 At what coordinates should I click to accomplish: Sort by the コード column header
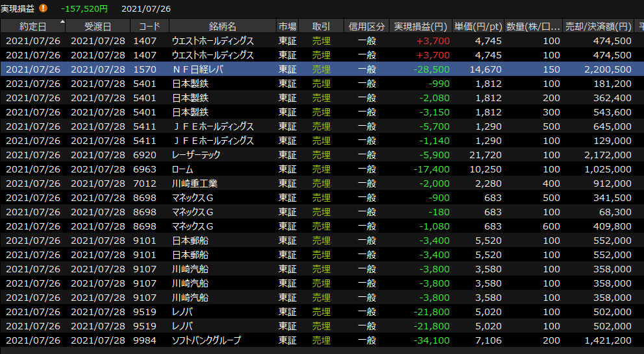(x=149, y=27)
